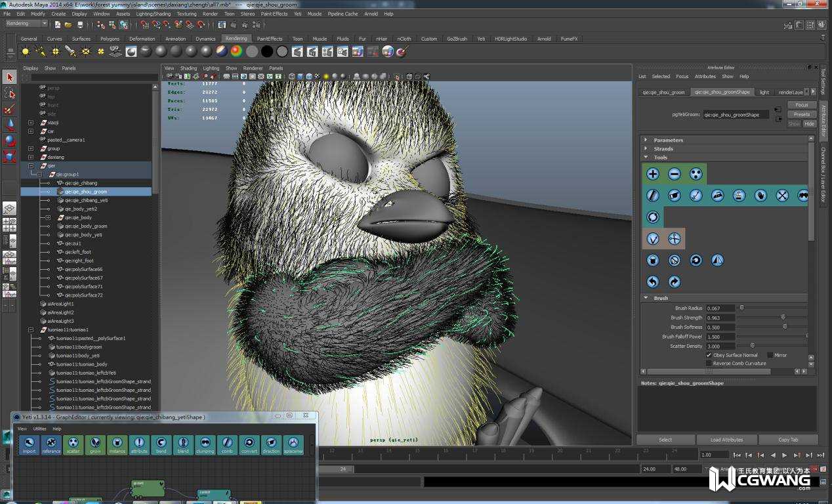Pick the scatter tool in Yeti groom tools
This screenshot has width=832, height=504.
pos(696,174)
